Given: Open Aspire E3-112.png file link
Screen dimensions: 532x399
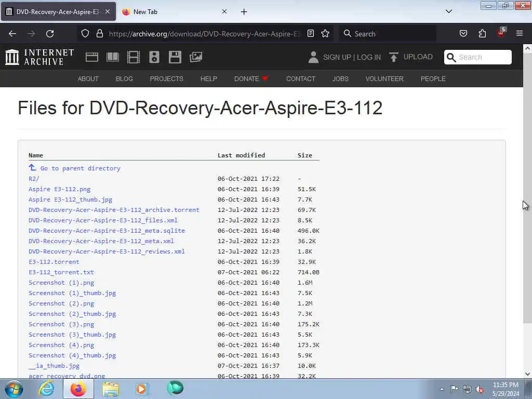Looking at the screenshot, I should (59, 189).
